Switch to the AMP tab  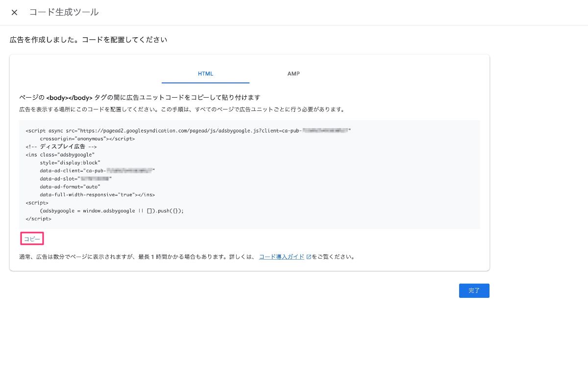coord(294,74)
